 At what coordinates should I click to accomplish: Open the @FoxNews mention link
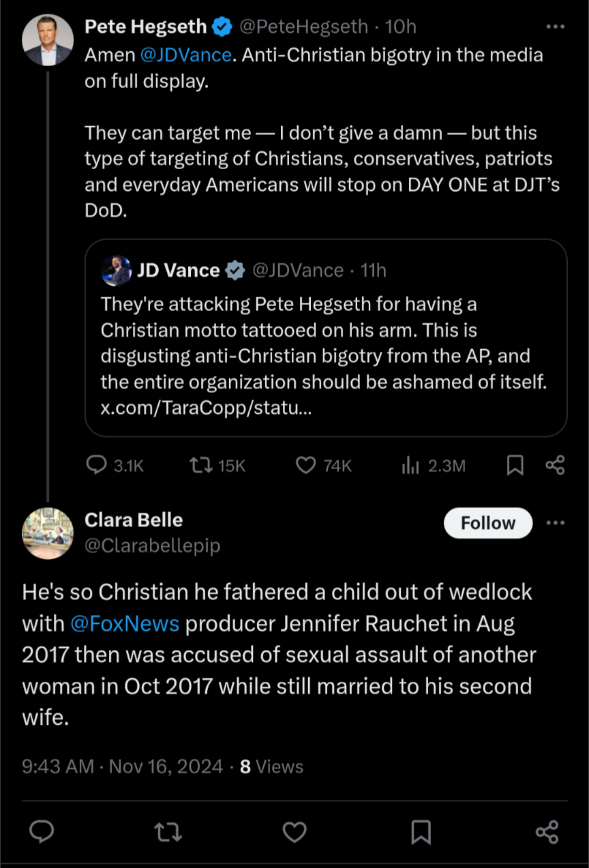pyautogui.click(x=125, y=623)
